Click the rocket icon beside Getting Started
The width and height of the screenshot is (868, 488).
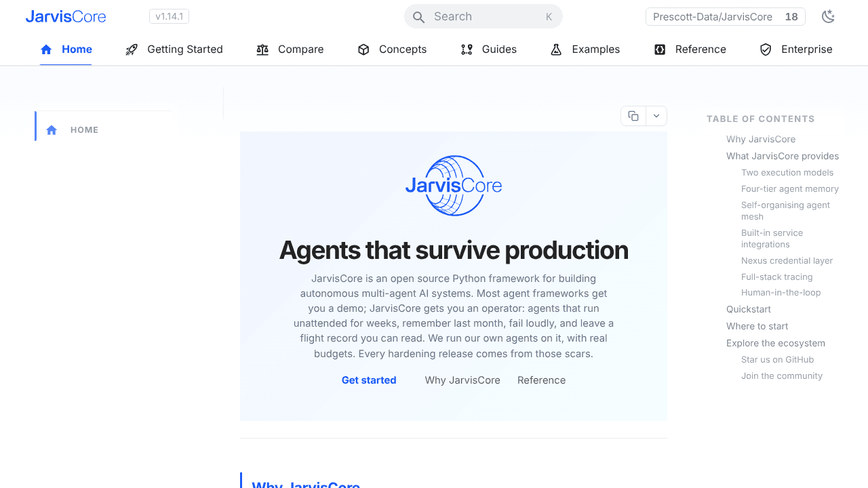pyautogui.click(x=132, y=49)
